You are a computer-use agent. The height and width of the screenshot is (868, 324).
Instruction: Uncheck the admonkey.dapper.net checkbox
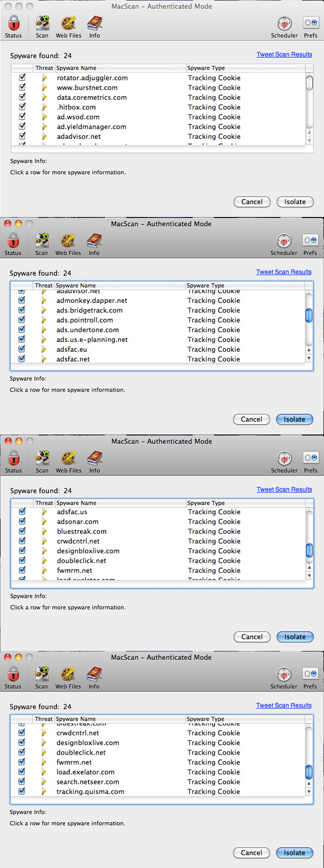[22, 300]
